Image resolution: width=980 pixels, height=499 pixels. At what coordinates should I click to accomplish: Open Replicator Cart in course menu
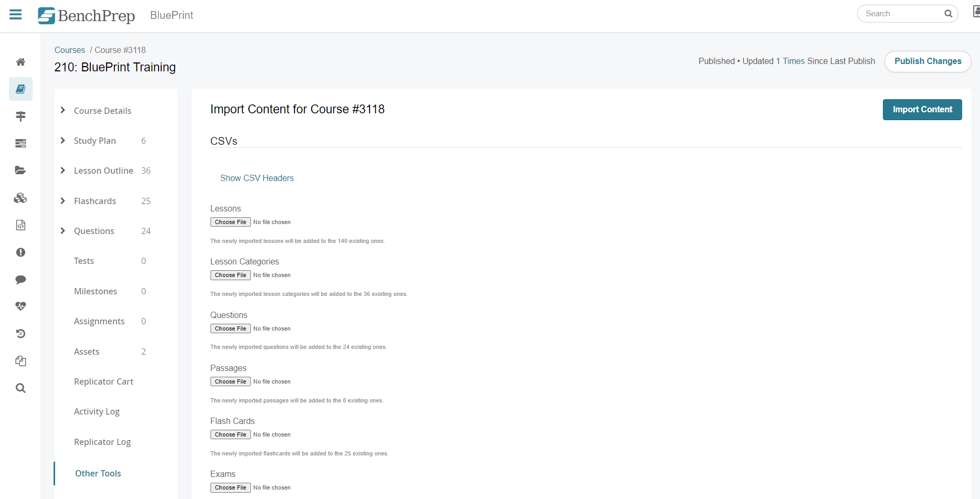click(103, 381)
